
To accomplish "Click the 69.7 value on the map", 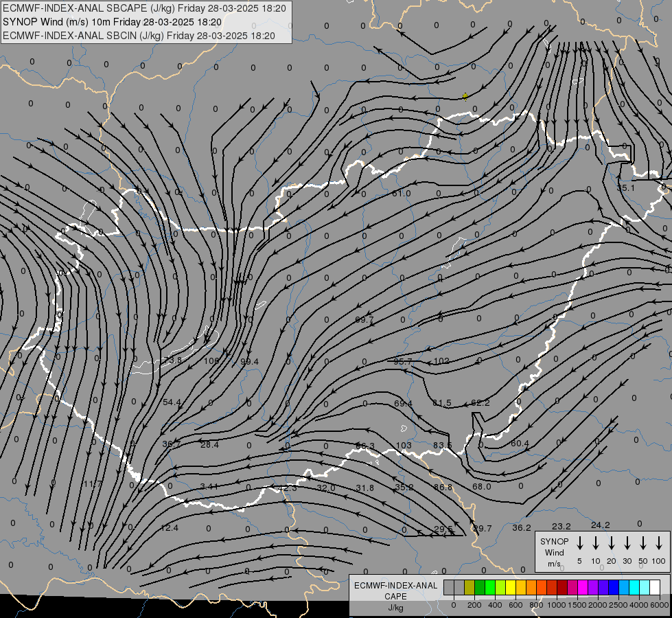I will click(364, 319).
